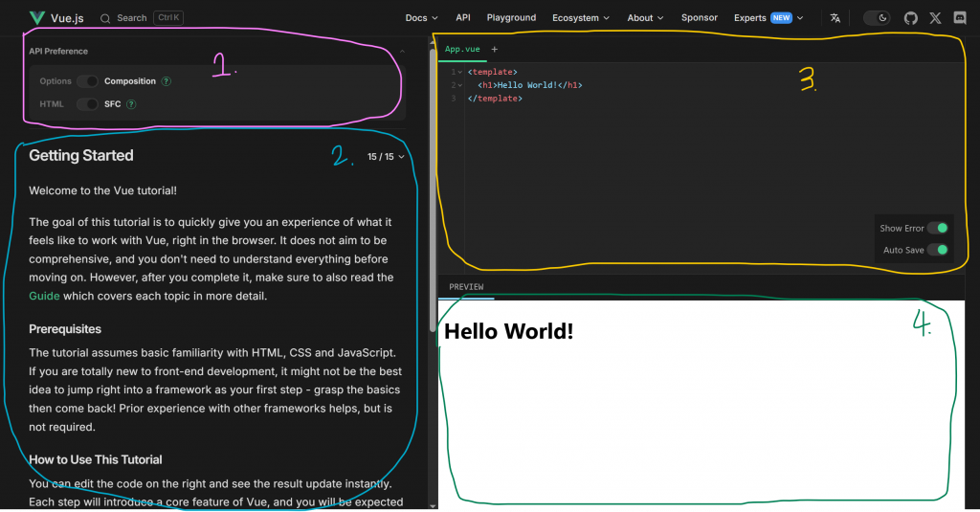Open the Docs dropdown menu

tap(421, 18)
